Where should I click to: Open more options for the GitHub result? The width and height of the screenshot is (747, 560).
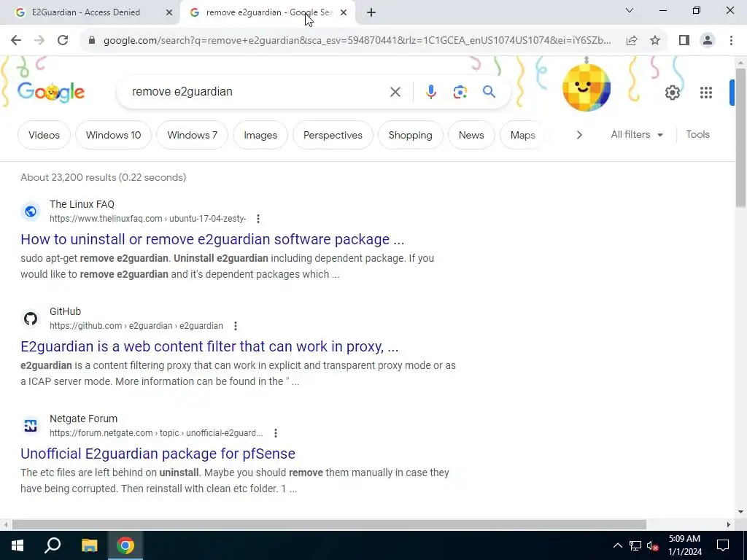tap(236, 326)
